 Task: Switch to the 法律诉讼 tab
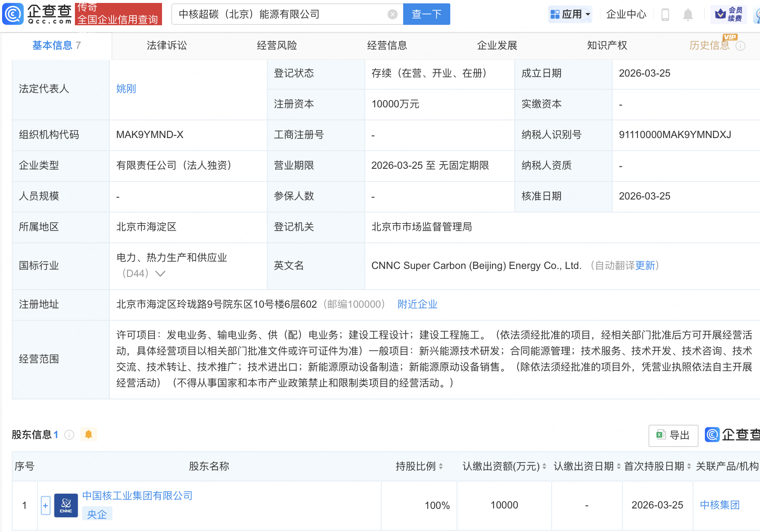tap(167, 45)
